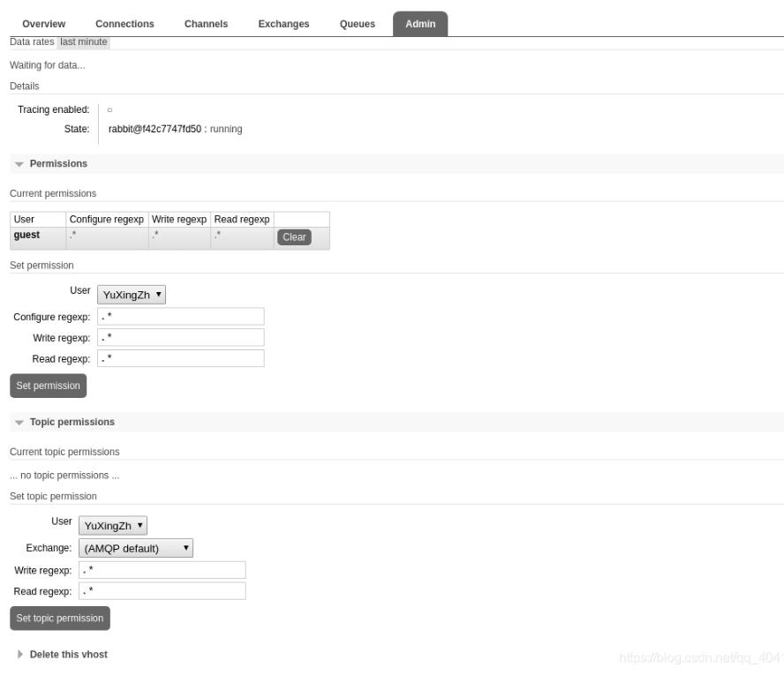
Task: Focus Write regexp field under Set permission
Action: (x=180, y=337)
